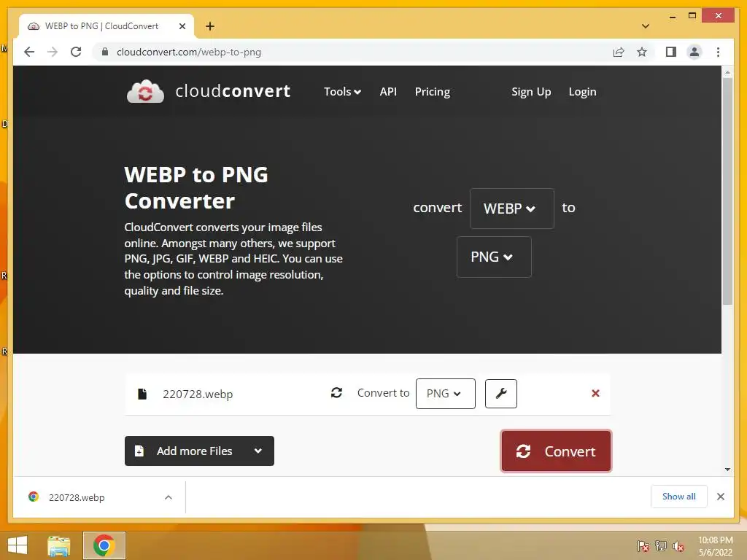Open a new tab with plus button
The width and height of the screenshot is (747, 560).
[209, 26]
